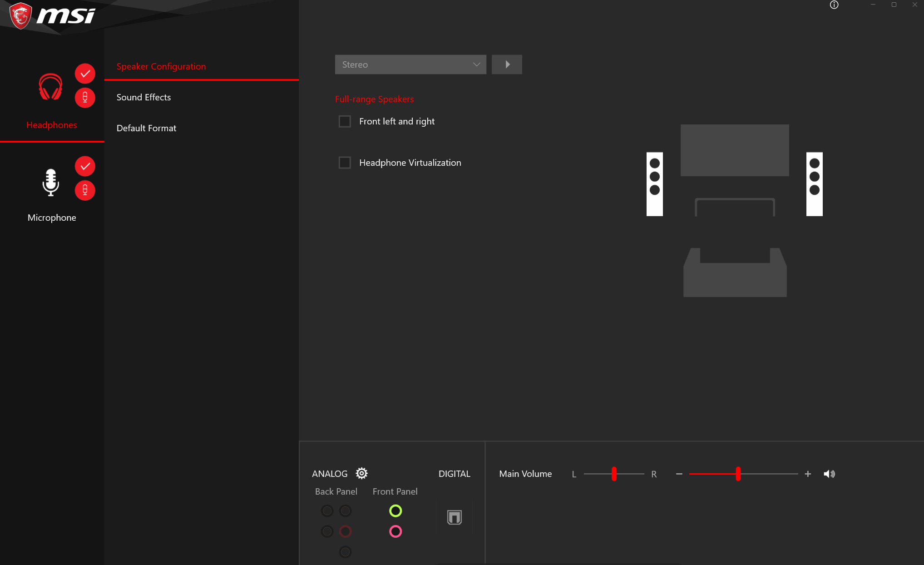Click the plus volume increase button

808,474
